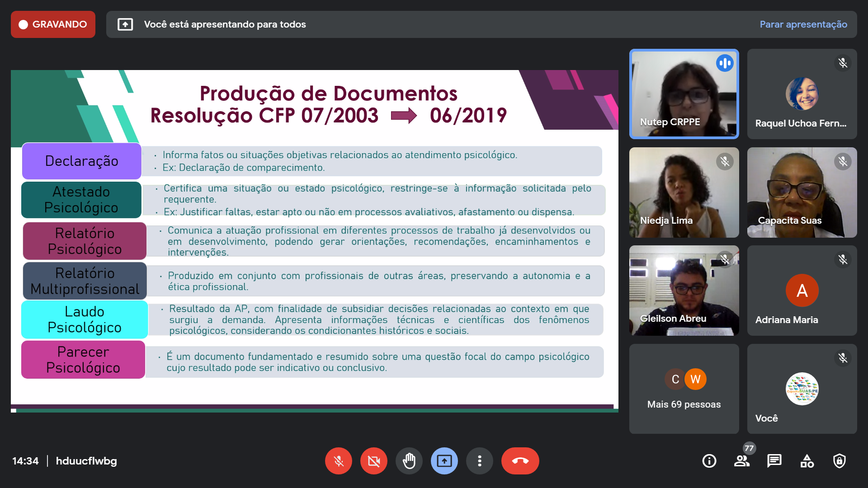Select Nutep CRPPE video tile
The image size is (868, 488).
684,94
